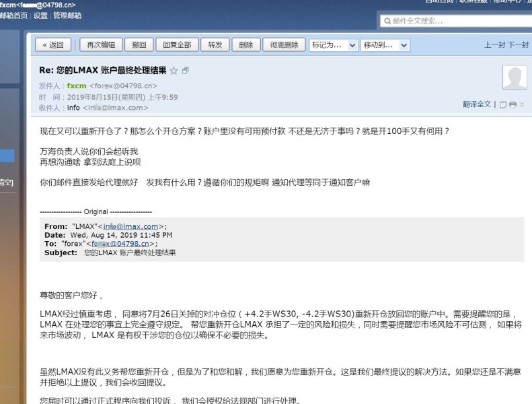The image size is (532, 404).
Task: Click info@lmax.com link in quoted header
Action: tap(130, 226)
